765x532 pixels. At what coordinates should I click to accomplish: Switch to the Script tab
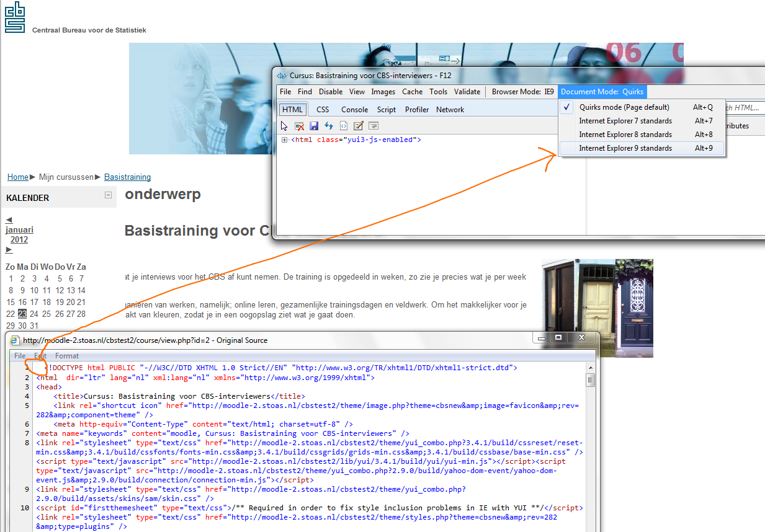[x=386, y=110]
